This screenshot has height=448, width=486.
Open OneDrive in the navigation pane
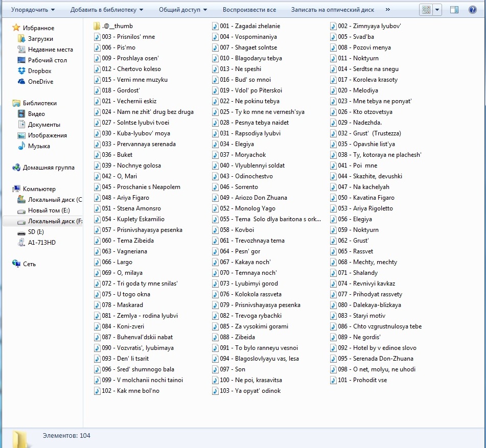point(40,82)
